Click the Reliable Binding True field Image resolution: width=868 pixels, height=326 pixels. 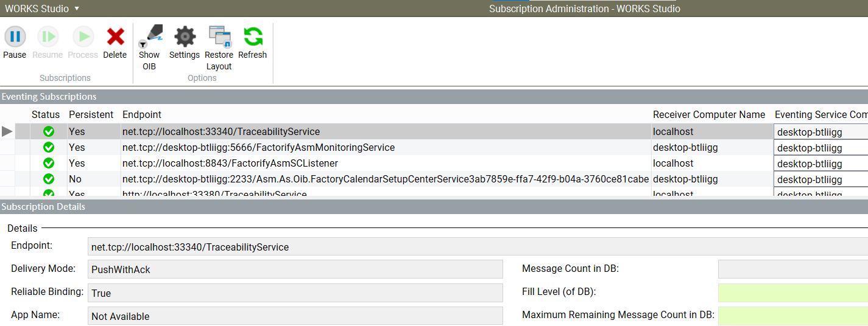click(295, 293)
